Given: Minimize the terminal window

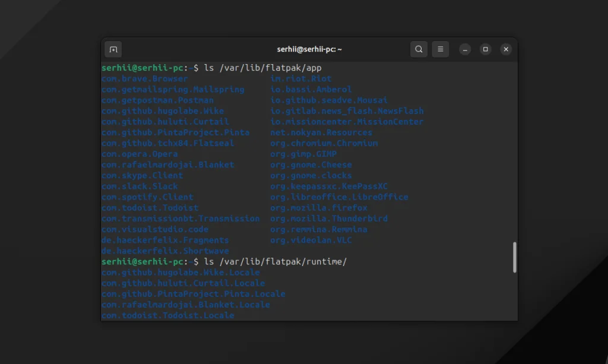Looking at the screenshot, I should pyautogui.click(x=465, y=49).
